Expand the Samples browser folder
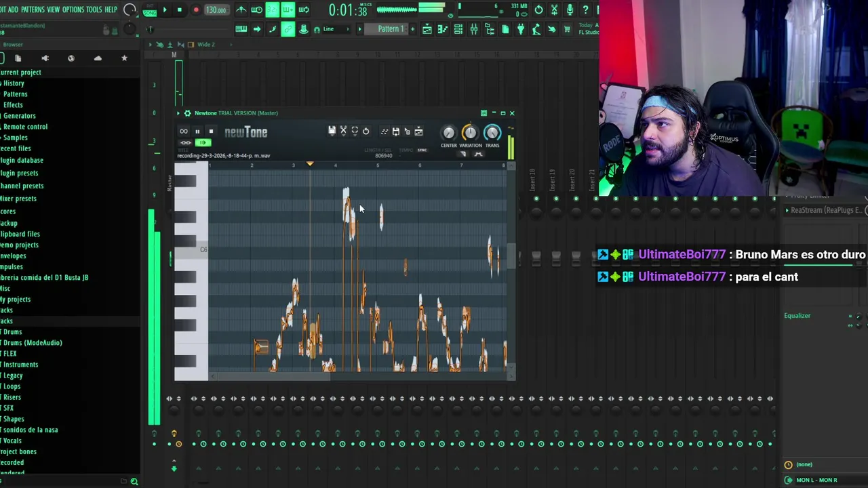The width and height of the screenshot is (868, 488). click(15, 137)
